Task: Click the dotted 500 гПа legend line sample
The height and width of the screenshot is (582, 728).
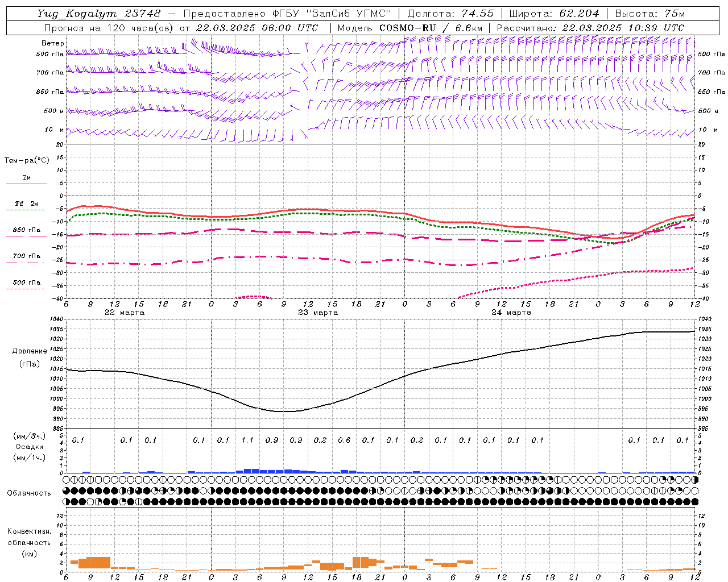Action: (x=25, y=289)
